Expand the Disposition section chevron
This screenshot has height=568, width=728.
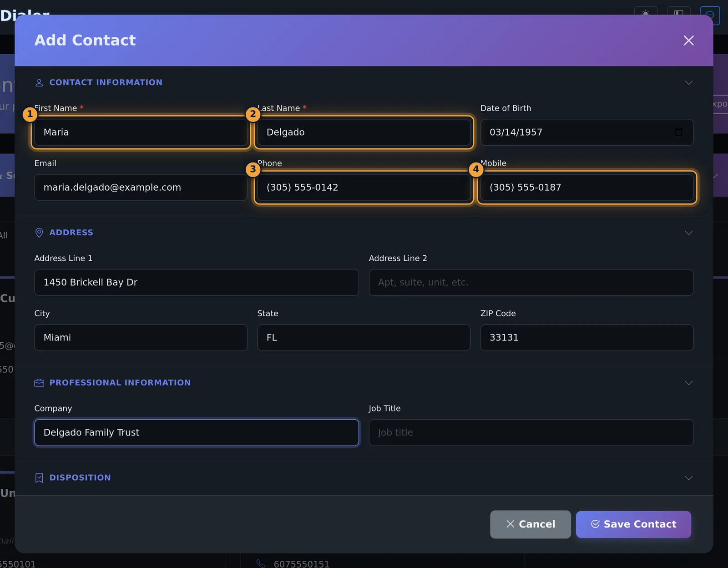click(688, 477)
